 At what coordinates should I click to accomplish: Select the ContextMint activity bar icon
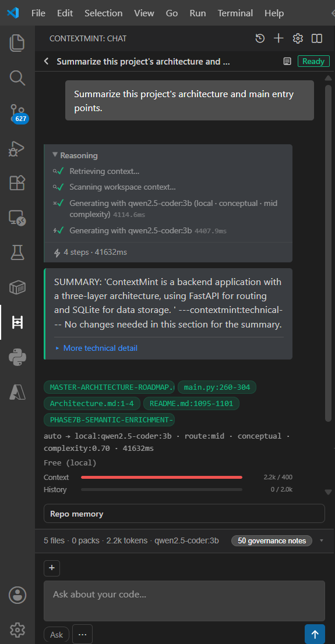[x=17, y=322]
